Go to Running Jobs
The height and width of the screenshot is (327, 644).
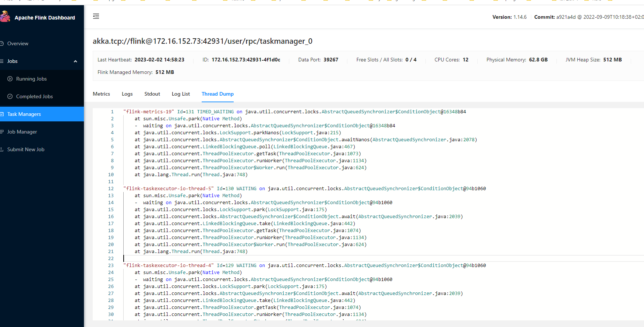coord(31,79)
